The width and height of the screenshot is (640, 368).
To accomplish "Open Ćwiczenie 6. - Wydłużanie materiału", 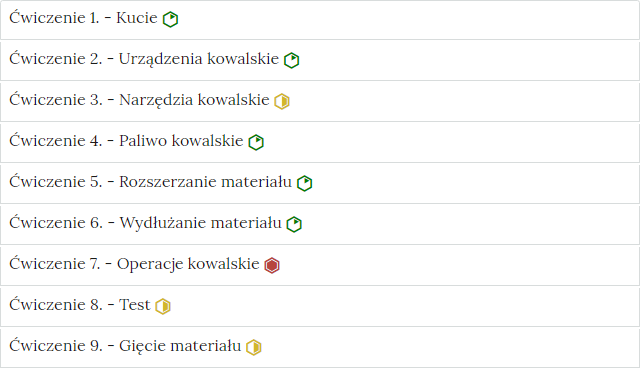I will coord(145,223).
